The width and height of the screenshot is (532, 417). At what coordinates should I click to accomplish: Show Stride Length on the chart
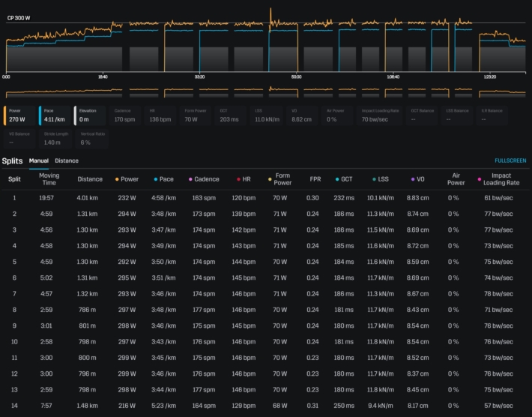point(55,138)
